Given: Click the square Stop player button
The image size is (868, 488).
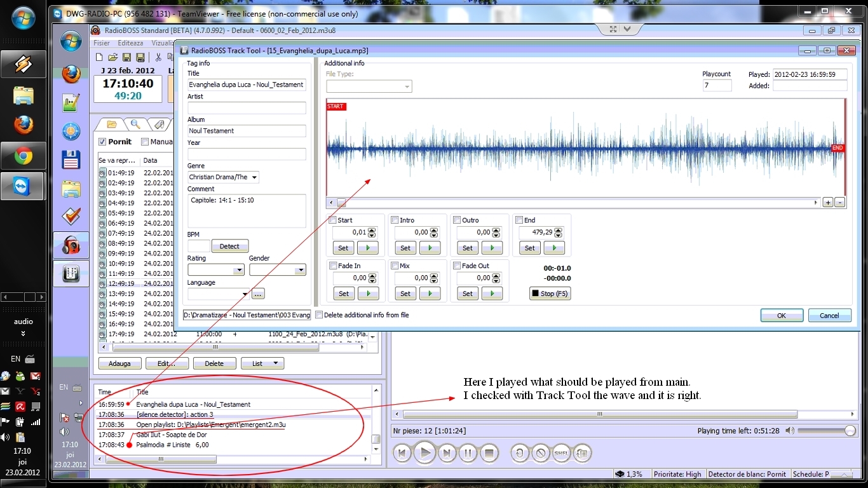Looking at the screenshot, I should click(489, 453).
